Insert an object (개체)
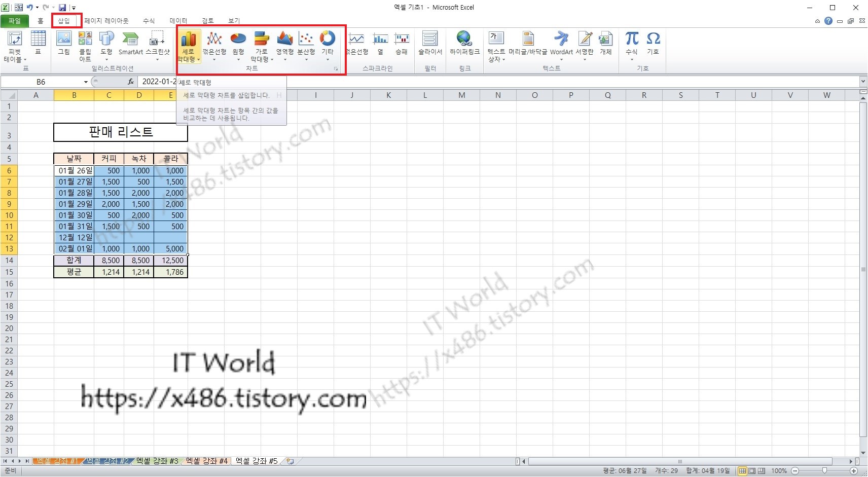 coord(605,43)
